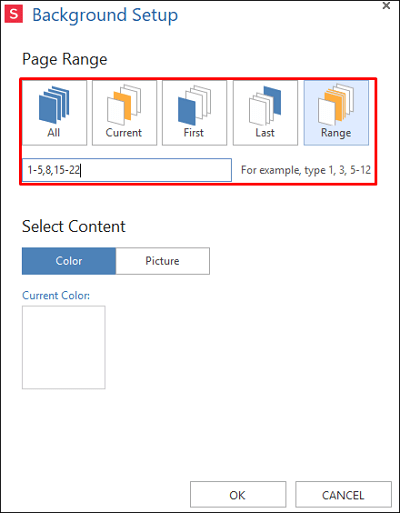
Task: Click the 'All' text label under icon
Action: point(54,133)
